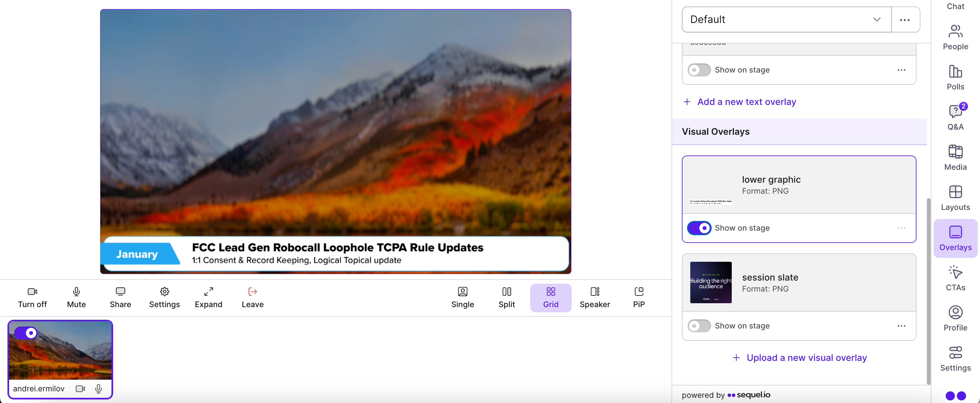Open the Polls panel
The height and width of the screenshot is (403, 980).
pyautogui.click(x=955, y=77)
